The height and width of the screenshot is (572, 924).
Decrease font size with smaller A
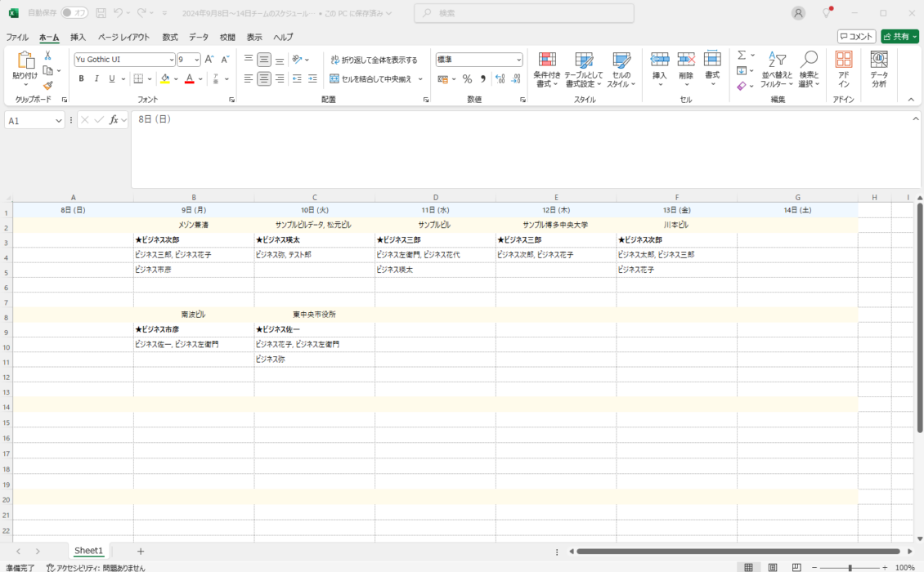[225, 60]
